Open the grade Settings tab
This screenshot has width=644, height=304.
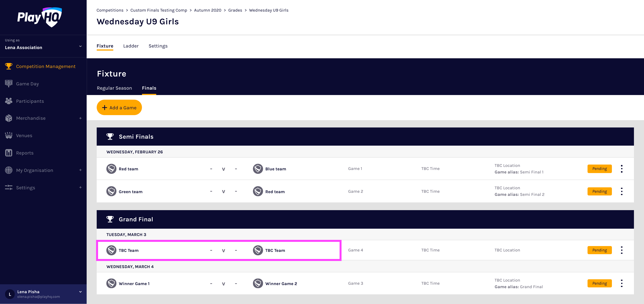click(x=158, y=46)
